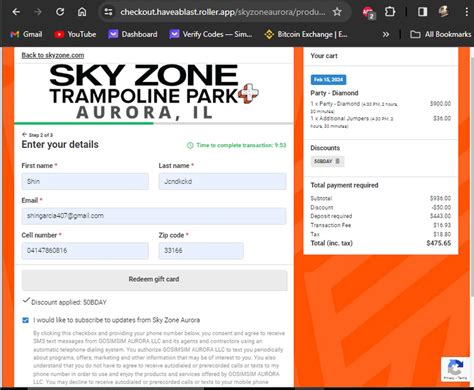This screenshot has height=390, width=474.
Task: Click Party - Diamond cart heading
Action: pos(334,93)
